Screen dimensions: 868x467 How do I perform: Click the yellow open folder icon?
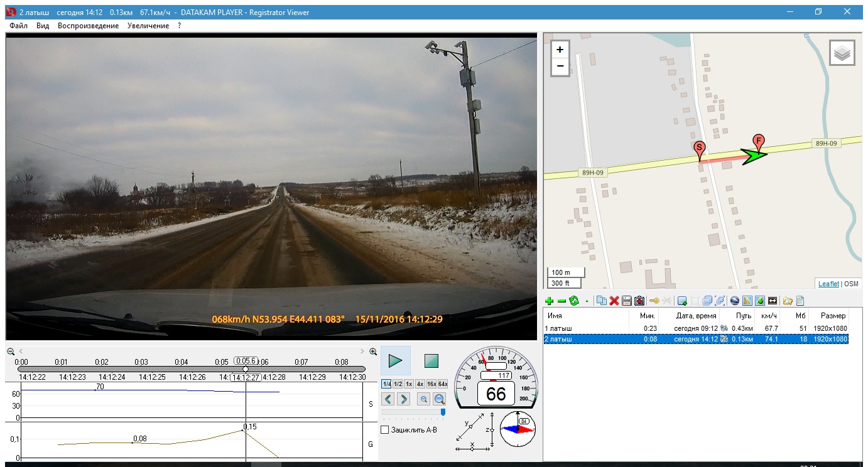(x=788, y=301)
